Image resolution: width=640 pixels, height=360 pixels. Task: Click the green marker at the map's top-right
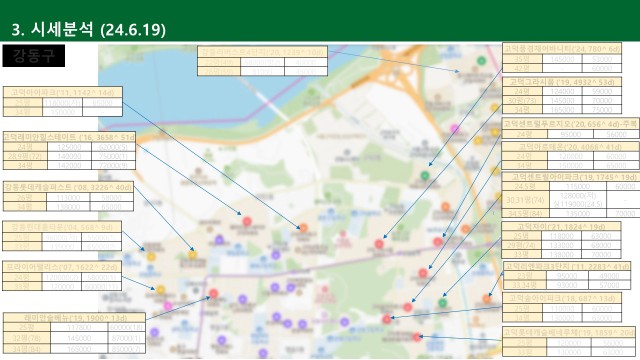(482, 61)
